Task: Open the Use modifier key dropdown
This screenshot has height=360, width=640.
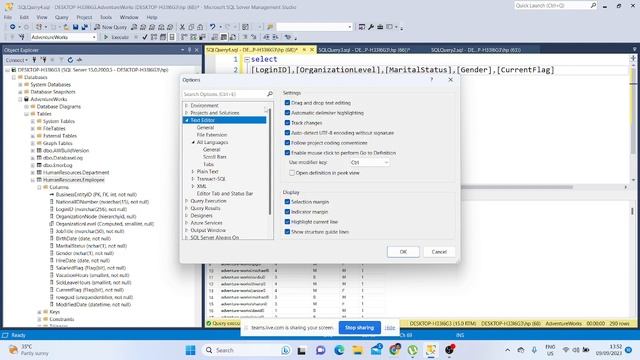Action: coord(369,162)
